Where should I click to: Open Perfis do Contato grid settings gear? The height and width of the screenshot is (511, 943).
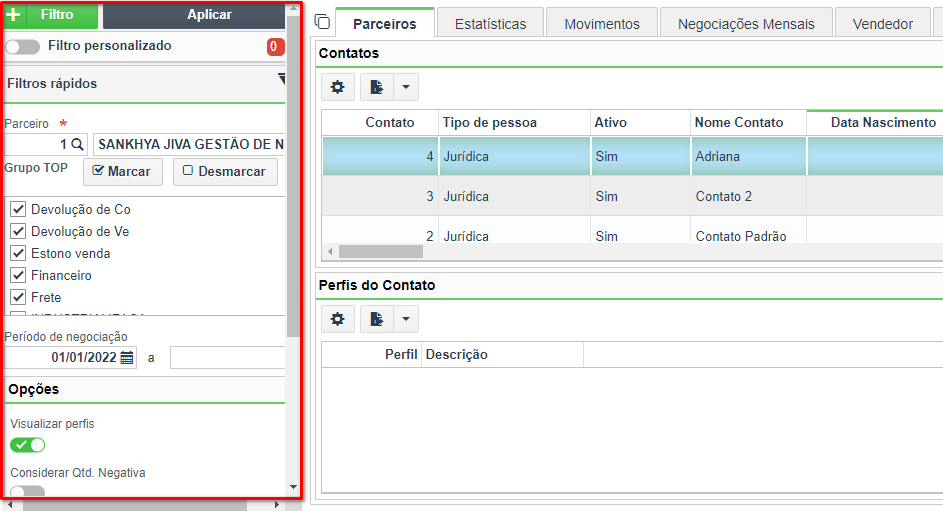click(x=337, y=319)
